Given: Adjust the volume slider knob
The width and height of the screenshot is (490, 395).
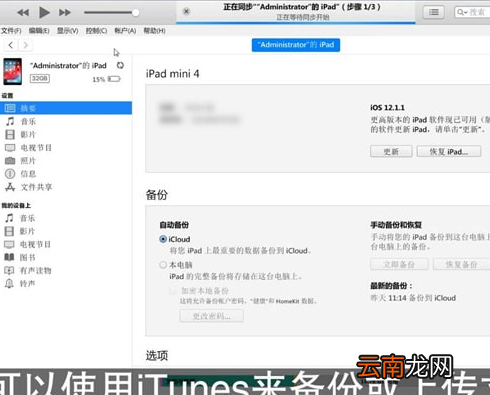Looking at the screenshot, I should 135,13.
